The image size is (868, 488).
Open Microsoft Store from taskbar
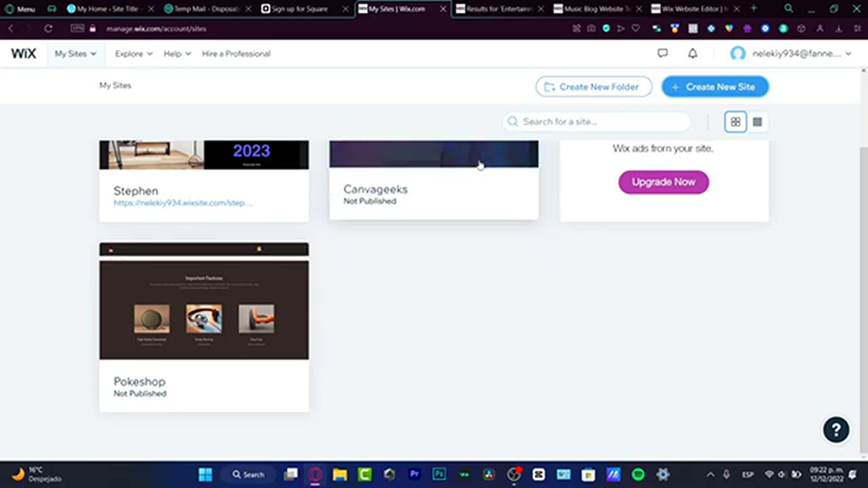click(x=588, y=474)
